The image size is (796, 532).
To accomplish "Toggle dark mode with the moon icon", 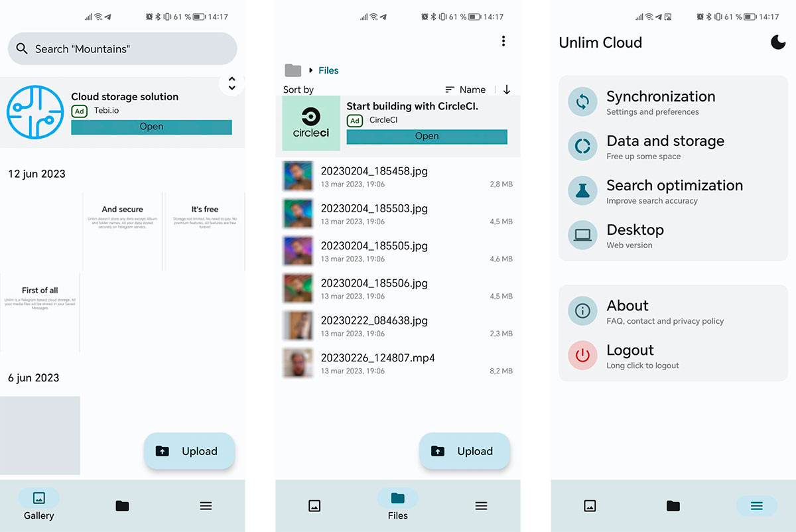I will tap(777, 42).
